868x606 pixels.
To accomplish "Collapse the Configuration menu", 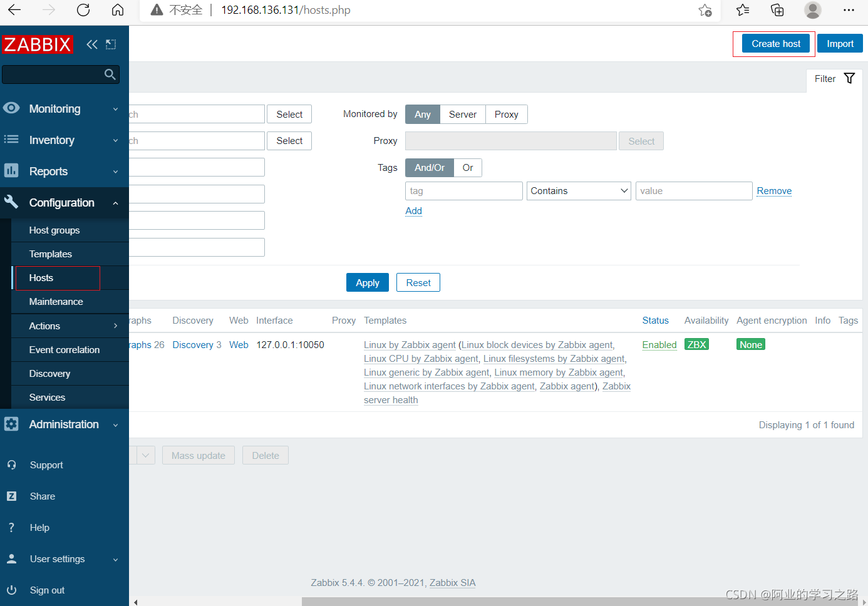I will (x=115, y=203).
